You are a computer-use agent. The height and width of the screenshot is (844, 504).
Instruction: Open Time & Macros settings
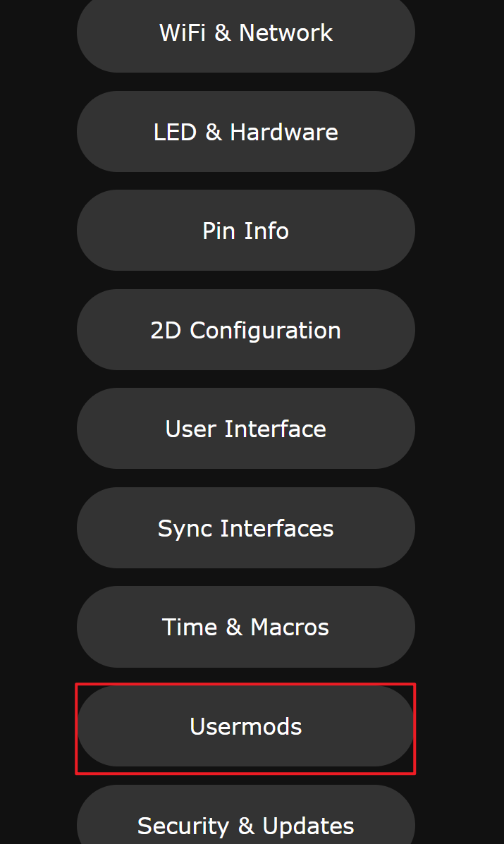coord(246,627)
